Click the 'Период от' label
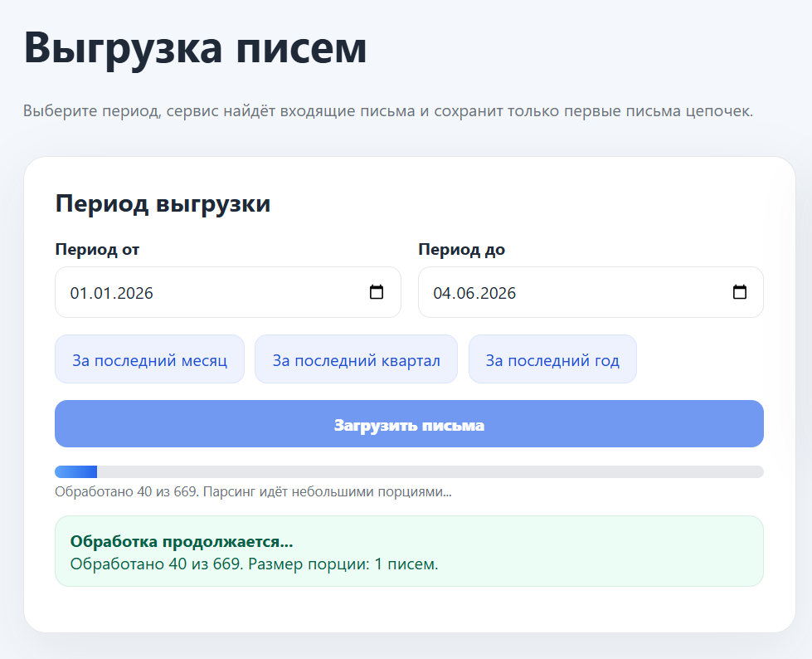The height and width of the screenshot is (659, 812). 97,249
